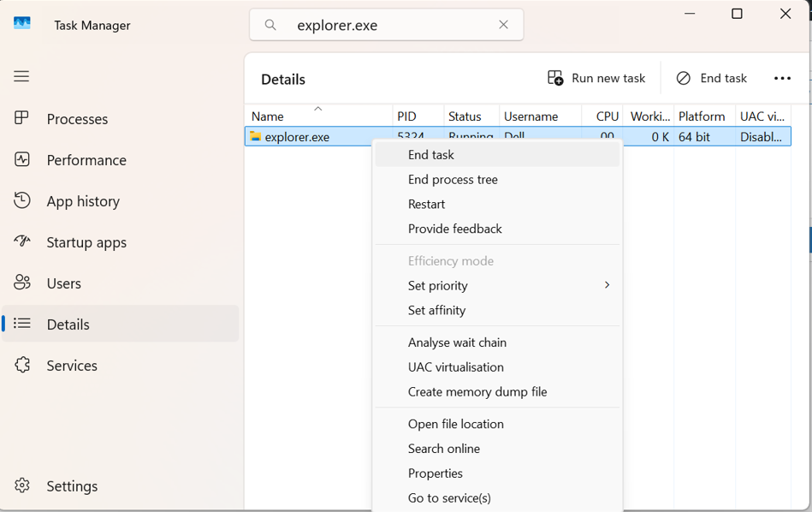Viewport: 812px width, 512px height.
Task: Click into the explorer.exe search field
Action: 386,25
